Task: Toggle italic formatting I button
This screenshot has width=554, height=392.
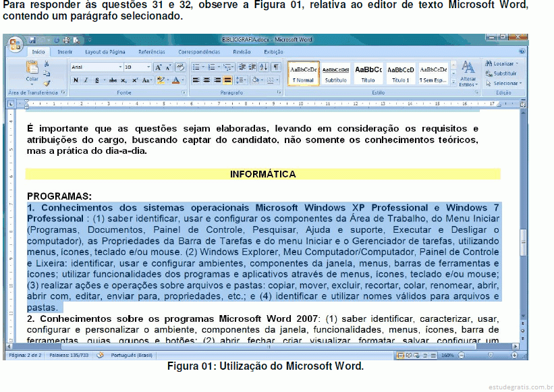Action: coord(86,80)
